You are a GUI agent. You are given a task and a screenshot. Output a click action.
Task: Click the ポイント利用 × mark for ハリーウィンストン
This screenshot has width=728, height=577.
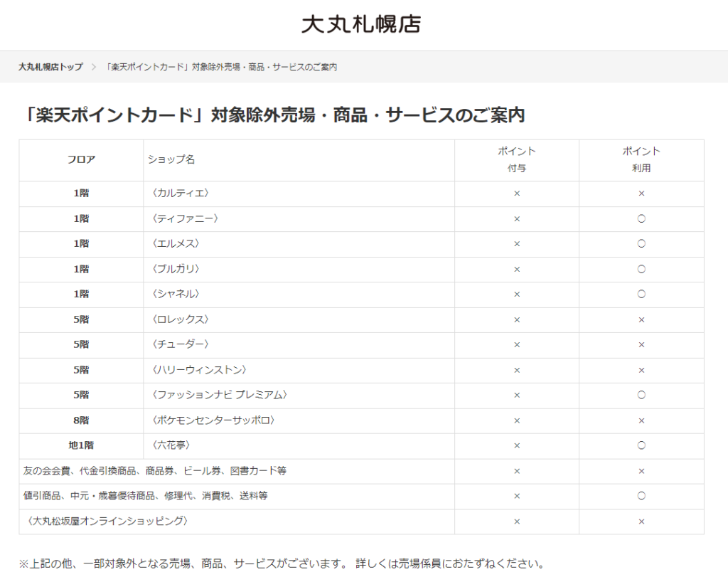click(x=641, y=370)
